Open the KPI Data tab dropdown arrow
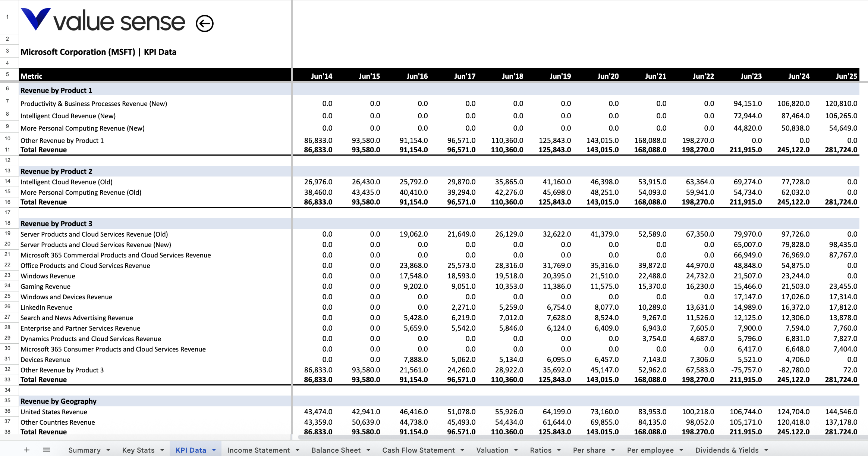This screenshot has height=456, width=868. pos(214,450)
